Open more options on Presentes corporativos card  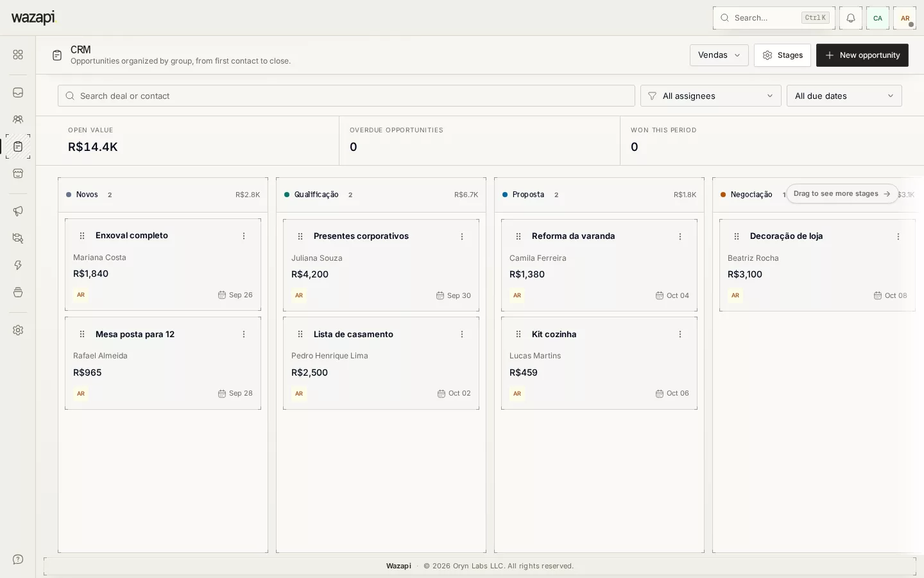coord(462,236)
